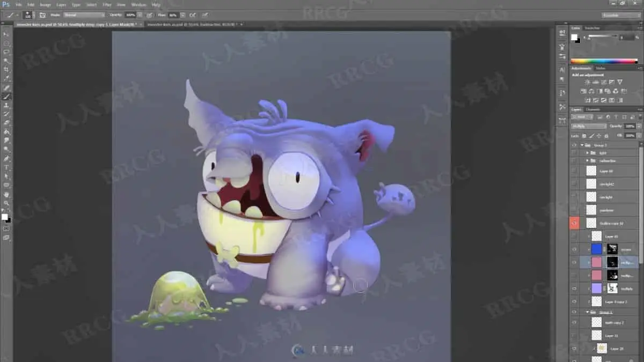Select the History Brush tool
The width and height of the screenshot is (644, 362).
pyautogui.click(x=7, y=114)
